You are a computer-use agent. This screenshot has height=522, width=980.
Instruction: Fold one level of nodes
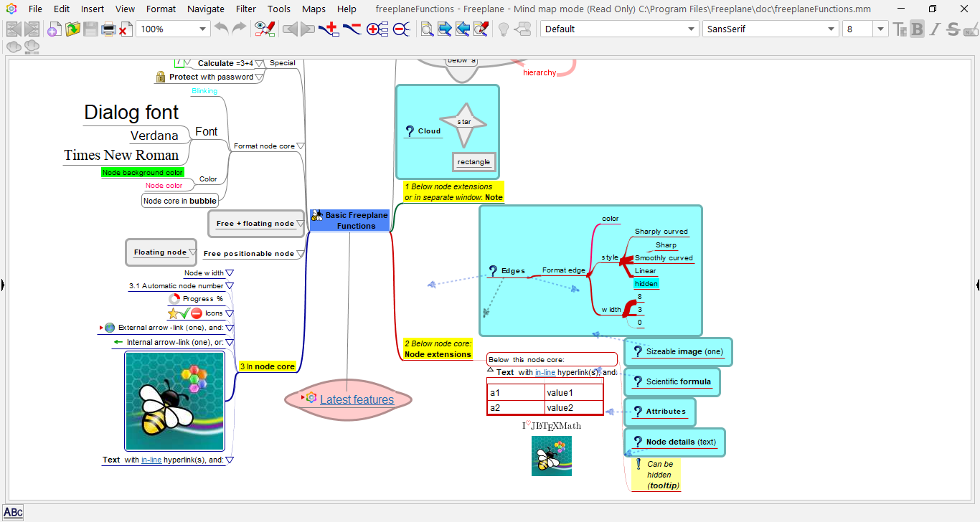[x=401, y=29]
